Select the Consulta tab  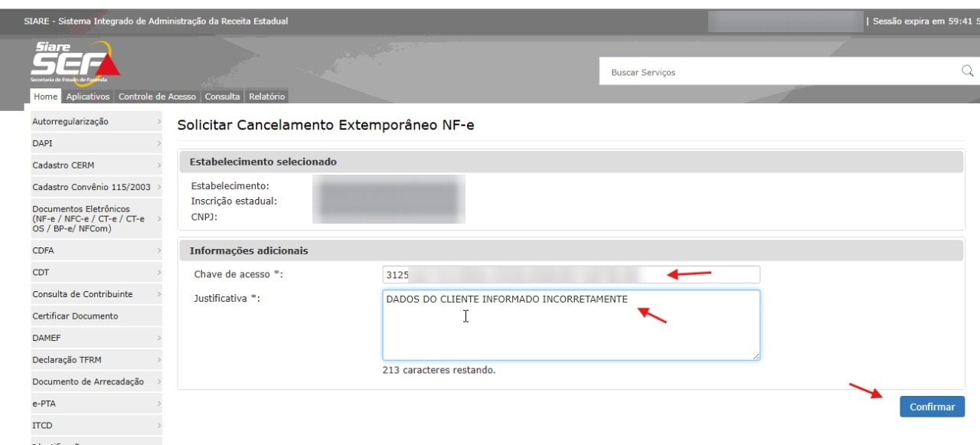point(222,97)
